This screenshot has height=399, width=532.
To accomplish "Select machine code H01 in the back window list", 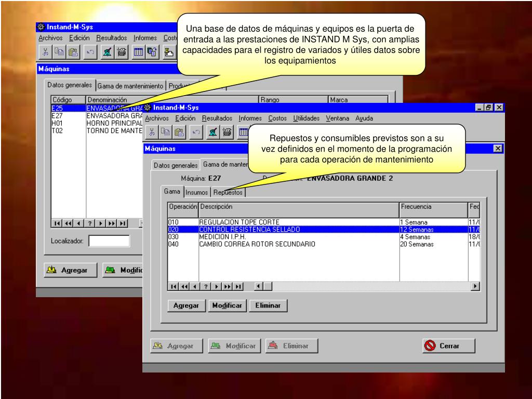I will coord(57,123).
